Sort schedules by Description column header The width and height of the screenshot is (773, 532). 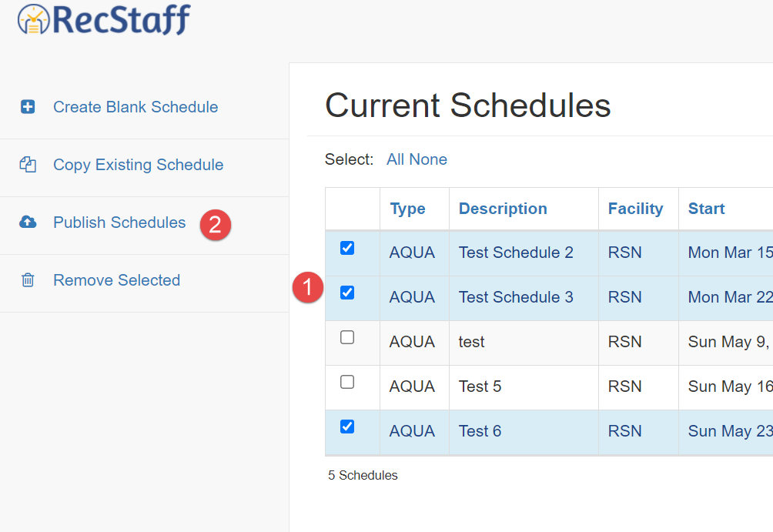503,209
